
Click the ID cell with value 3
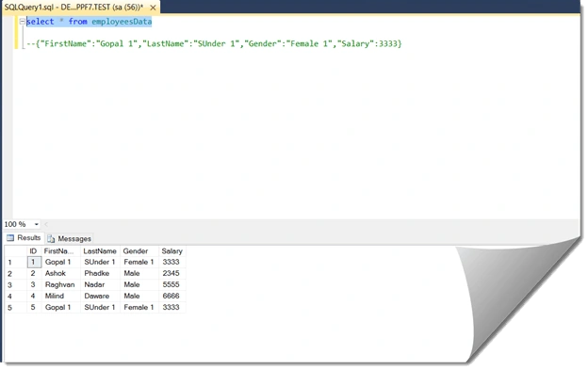34,284
